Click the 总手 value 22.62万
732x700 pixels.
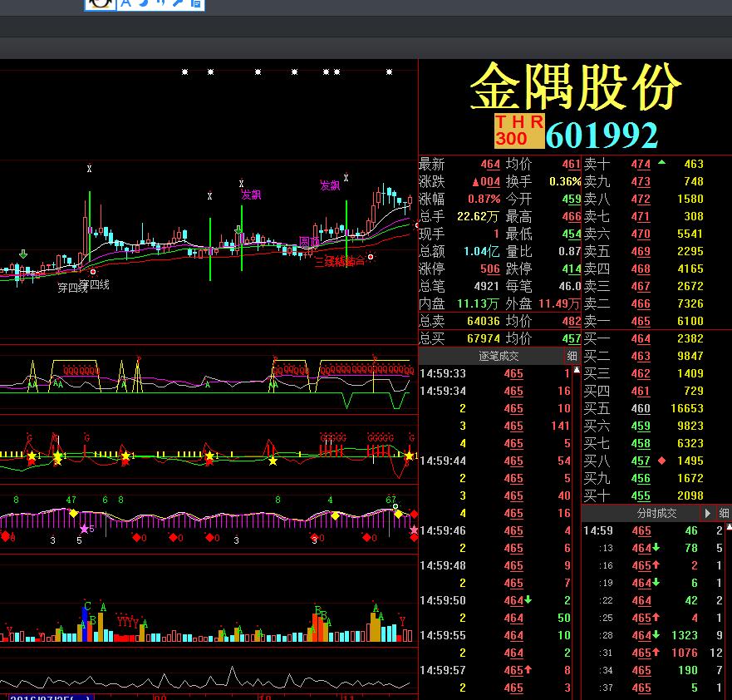tap(478, 216)
